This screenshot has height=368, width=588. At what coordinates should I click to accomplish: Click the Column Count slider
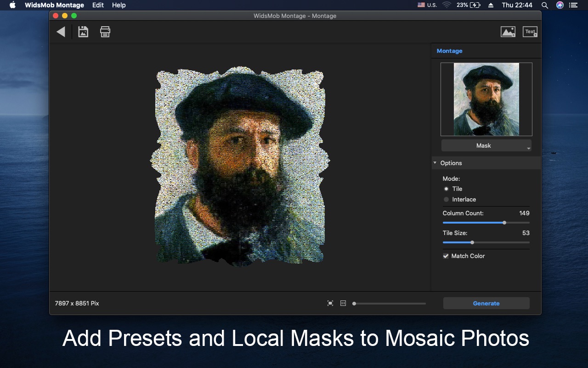[x=486, y=223]
